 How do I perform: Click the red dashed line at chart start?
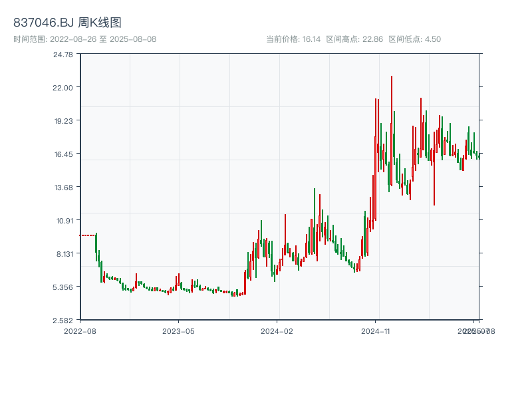(88, 235)
